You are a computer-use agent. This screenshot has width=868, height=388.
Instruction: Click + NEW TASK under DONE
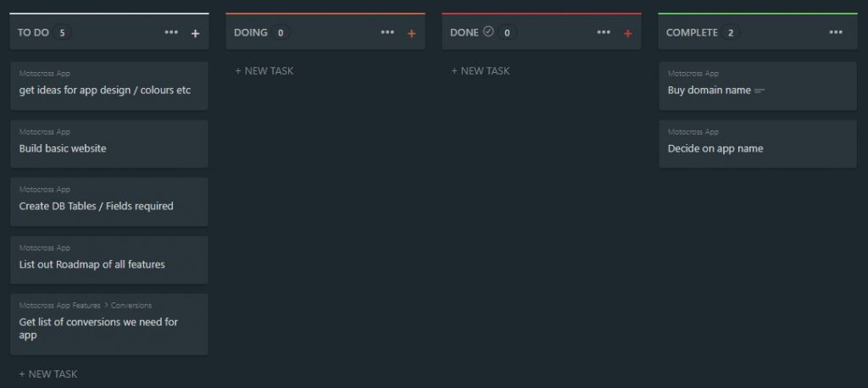(481, 71)
